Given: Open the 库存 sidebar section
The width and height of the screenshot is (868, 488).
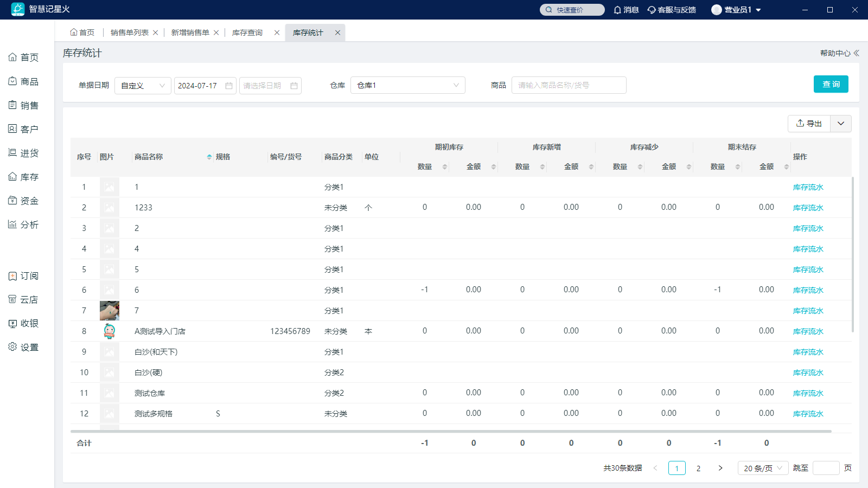Looking at the screenshot, I should [23, 177].
